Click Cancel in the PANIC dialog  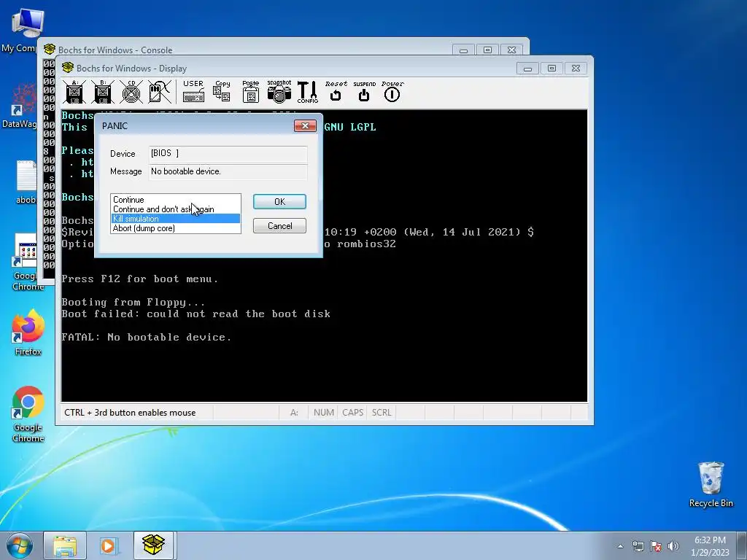coord(279,226)
